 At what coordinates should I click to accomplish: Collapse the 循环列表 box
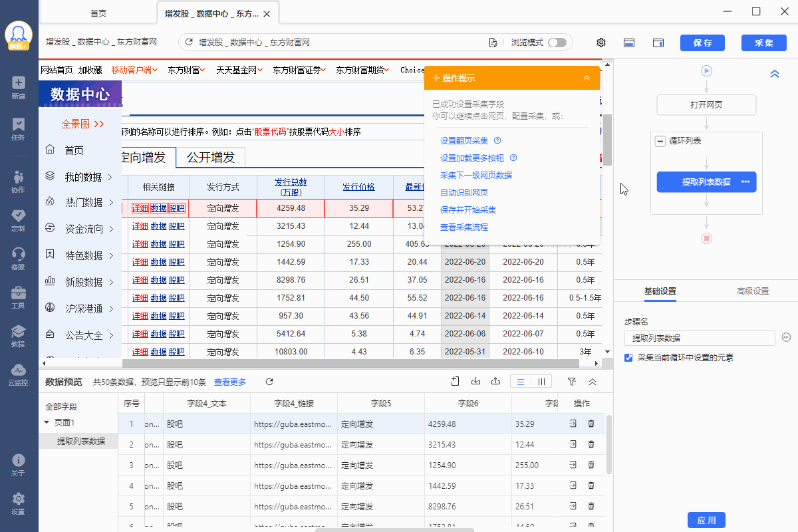660,141
